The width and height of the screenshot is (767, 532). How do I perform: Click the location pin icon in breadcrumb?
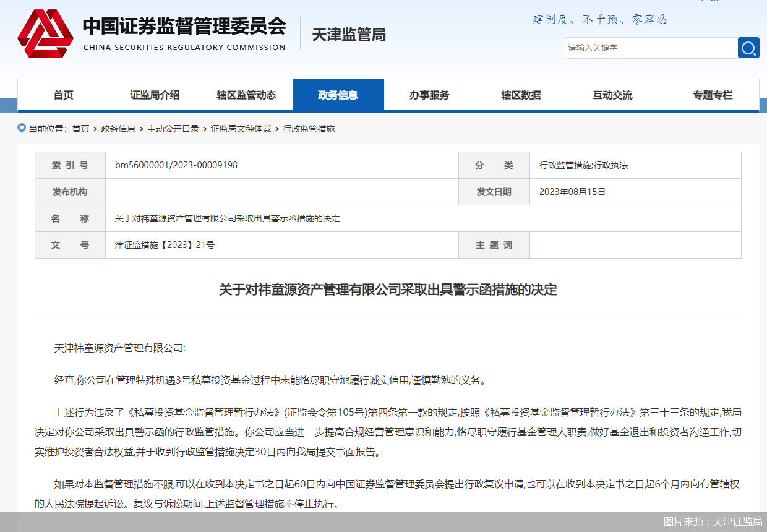(22, 128)
